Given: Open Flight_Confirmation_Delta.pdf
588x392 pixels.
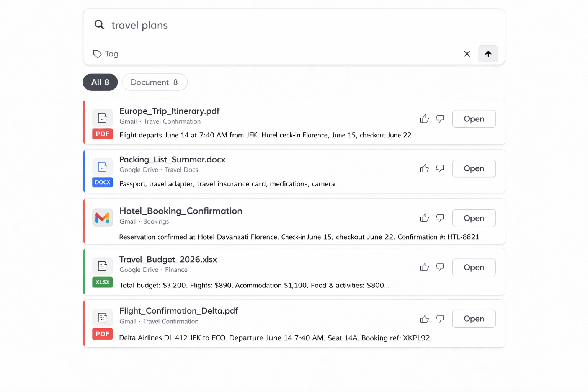Looking at the screenshot, I should coord(474,318).
